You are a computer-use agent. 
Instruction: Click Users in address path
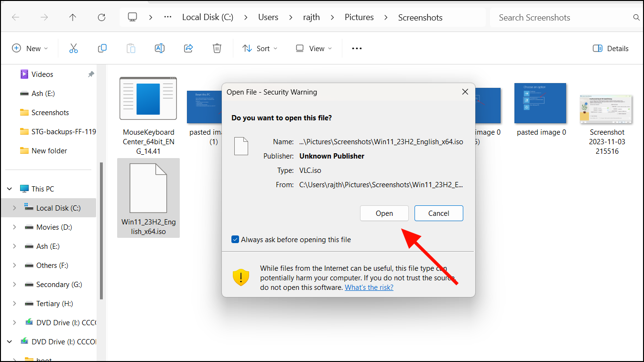click(x=268, y=17)
